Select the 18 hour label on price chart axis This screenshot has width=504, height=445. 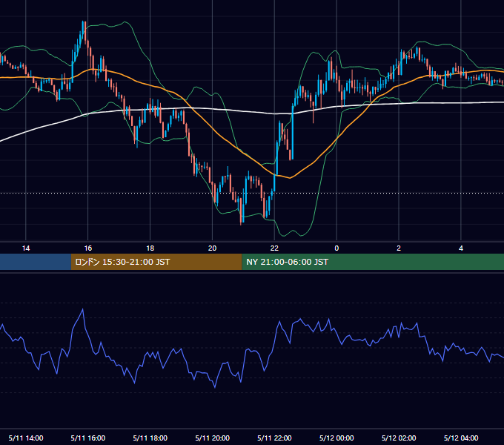pyautogui.click(x=150, y=248)
